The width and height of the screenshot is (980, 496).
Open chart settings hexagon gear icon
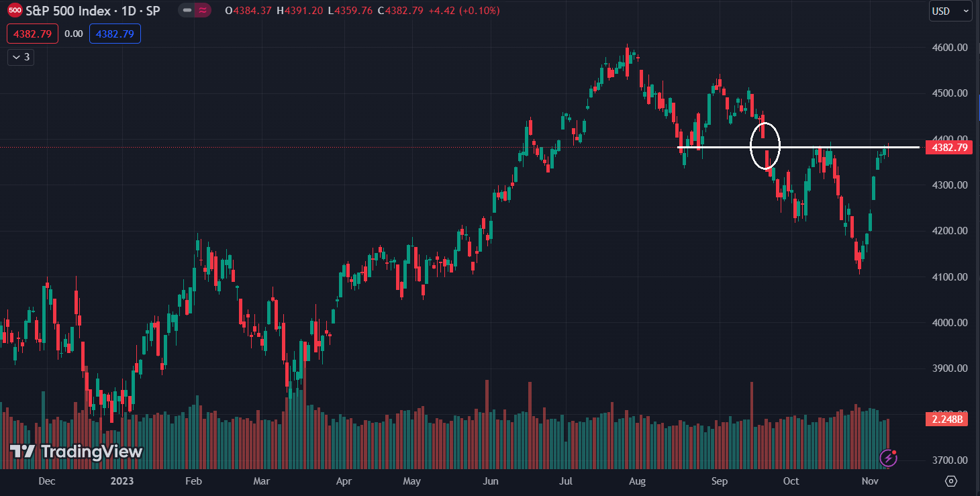coord(950,481)
